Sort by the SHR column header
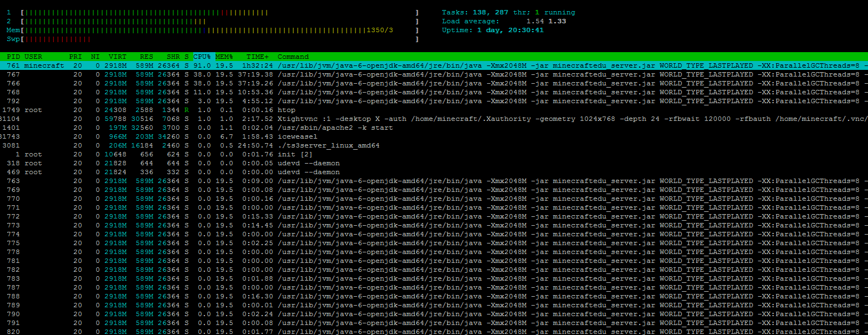The width and height of the screenshot is (868, 335). click(x=173, y=57)
